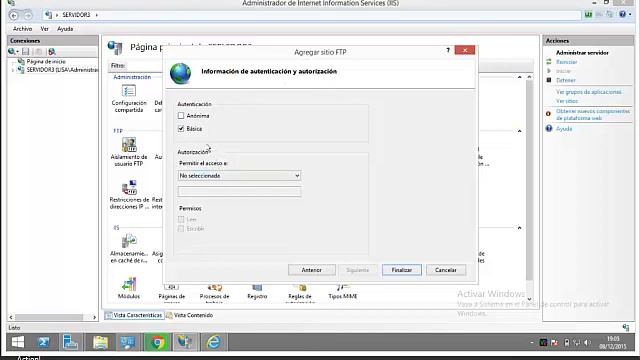Close the Agregar sitio FTP dialog
The image size is (640, 360).
[464, 50]
